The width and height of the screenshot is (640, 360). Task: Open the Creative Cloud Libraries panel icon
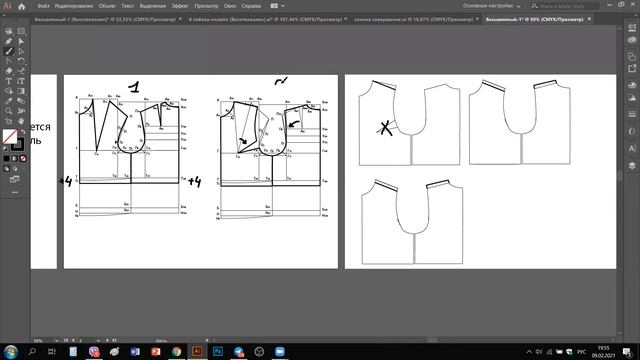tap(632, 40)
